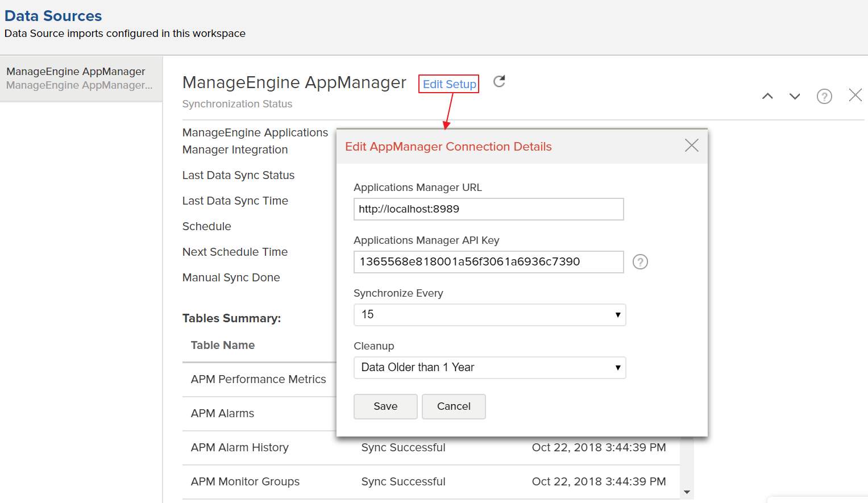Viewport: 868px width, 503px height.
Task: Click the scrollbar down arrow of tables list
Action: (x=687, y=492)
